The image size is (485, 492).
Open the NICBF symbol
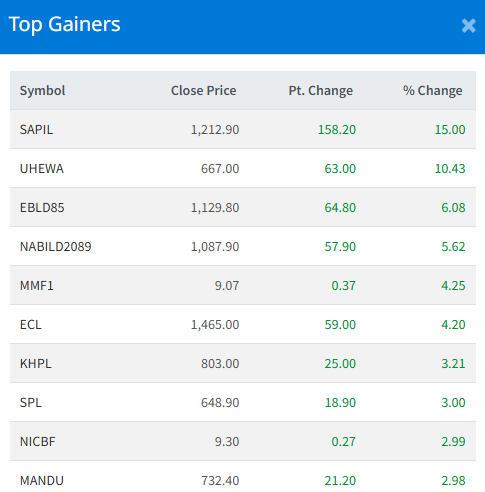point(38,441)
